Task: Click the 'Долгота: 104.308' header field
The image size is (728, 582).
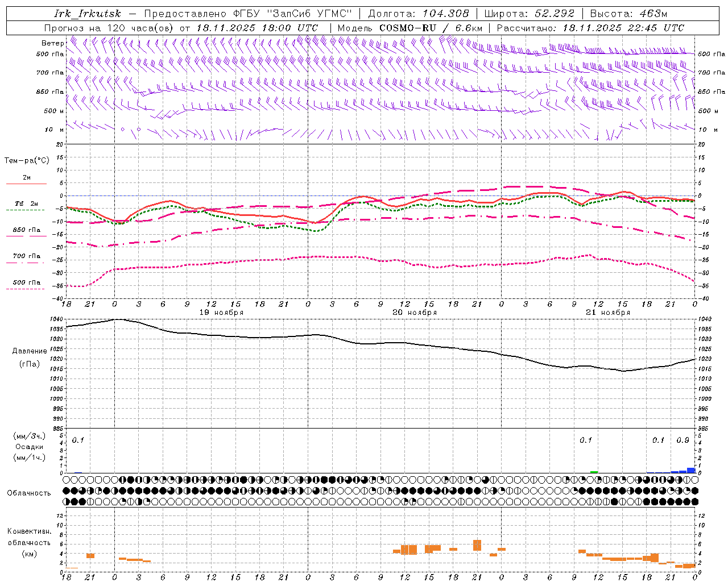Action: (419, 14)
